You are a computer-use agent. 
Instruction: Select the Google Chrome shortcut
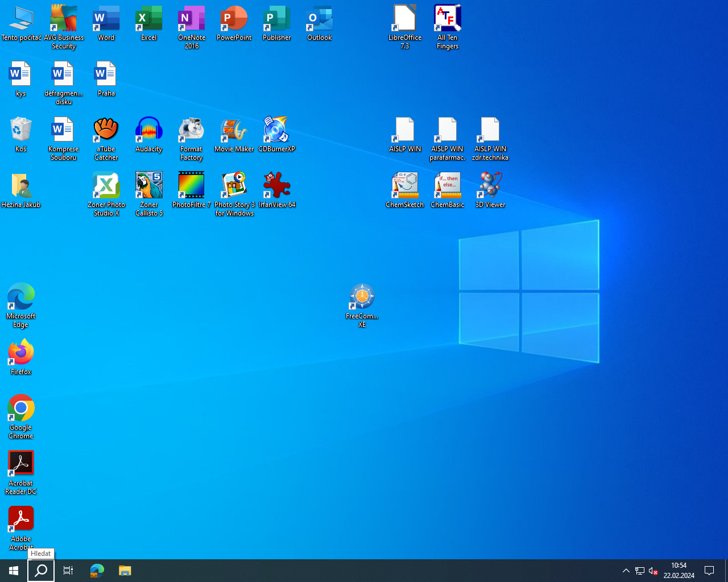[x=21, y=417]
